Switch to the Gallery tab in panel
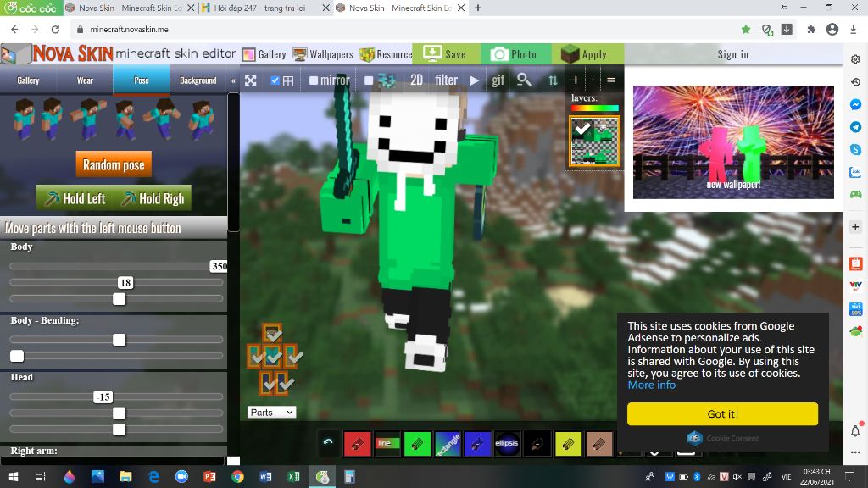Screen dimensions: 868x488 coord(28,80)
